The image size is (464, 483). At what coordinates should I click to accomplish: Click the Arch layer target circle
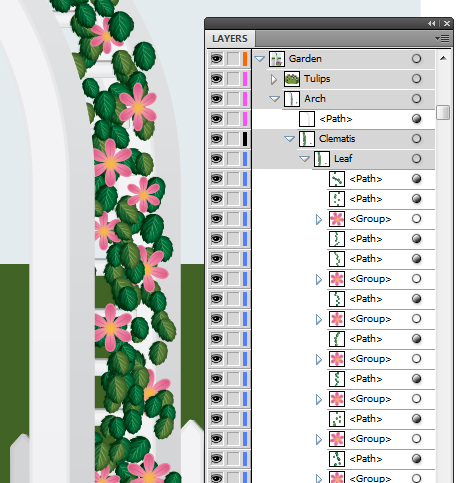click(416, 99)
